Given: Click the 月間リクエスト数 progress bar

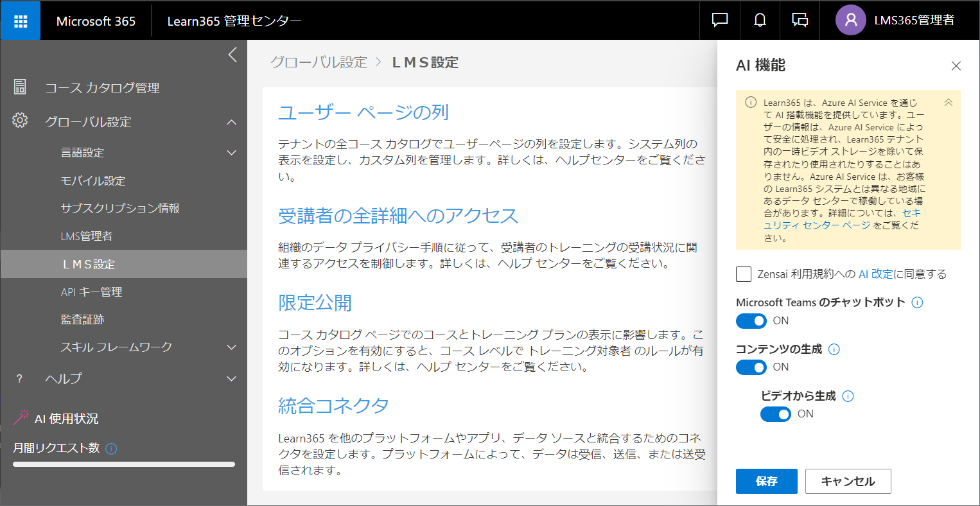Looking at the screenshot, I should click(x=124, y=464).
